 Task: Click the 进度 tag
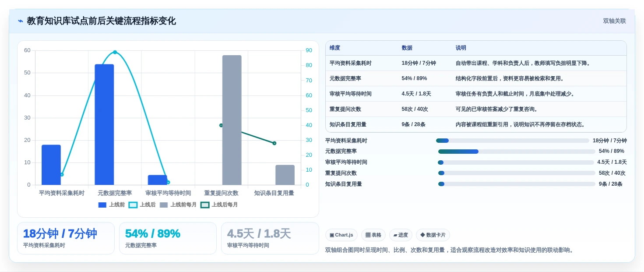click(401, 235)
